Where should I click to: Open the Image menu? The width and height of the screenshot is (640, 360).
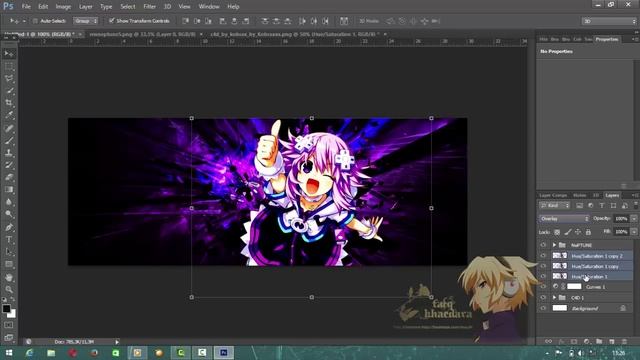(63, 7)
